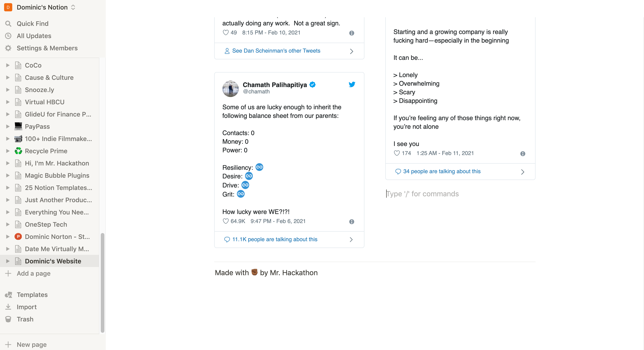
Task: Open Settings & Members gear icon
Action: [x=8, y=48]
